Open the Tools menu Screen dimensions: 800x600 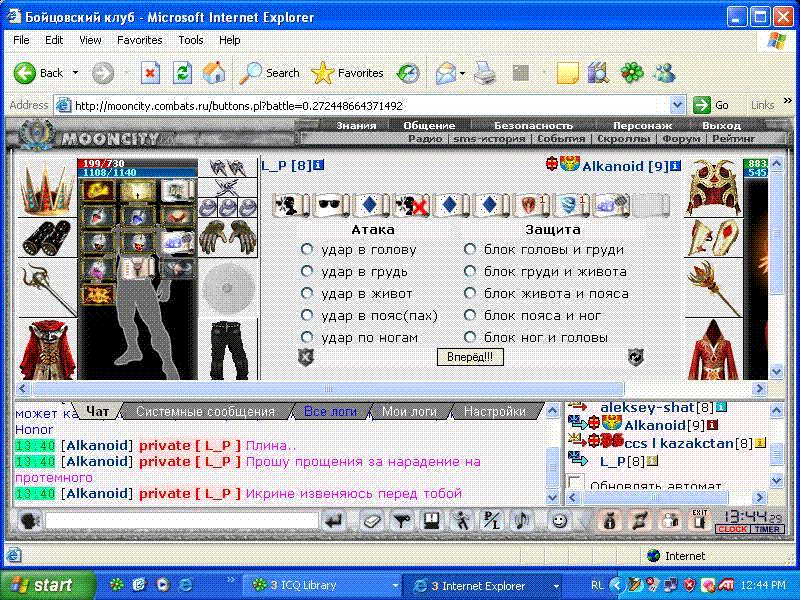click(x=191, y=40)
